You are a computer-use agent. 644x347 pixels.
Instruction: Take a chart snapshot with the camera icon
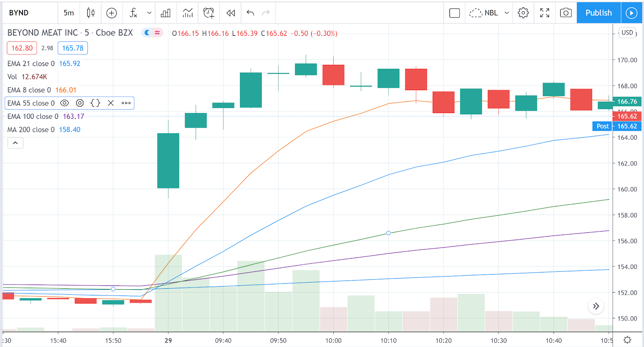(566, 13)
